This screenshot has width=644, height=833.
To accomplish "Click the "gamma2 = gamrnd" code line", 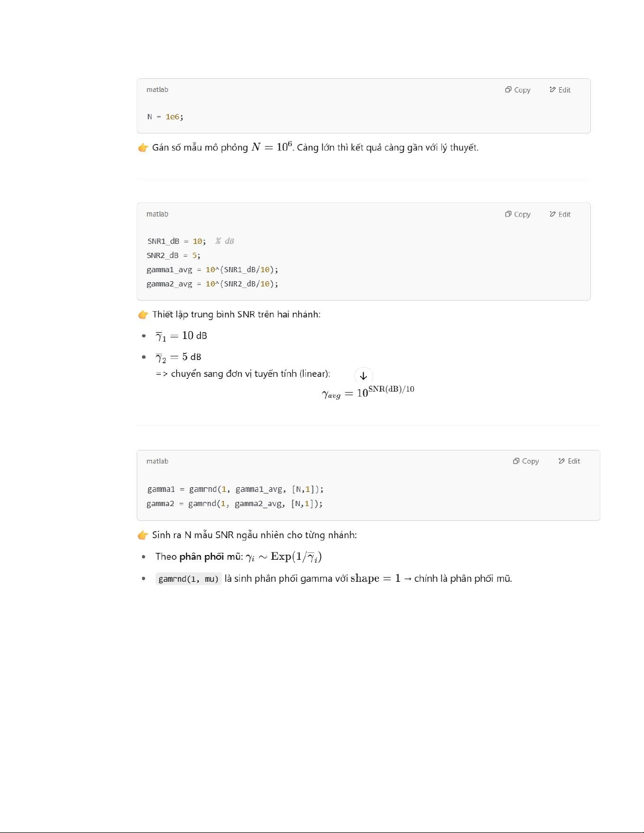I will [235, 503].
